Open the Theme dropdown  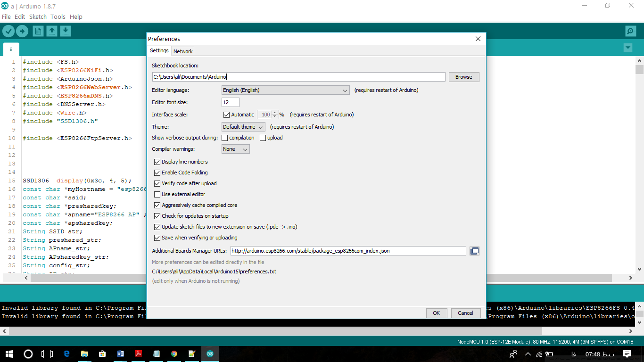(243, 127)
